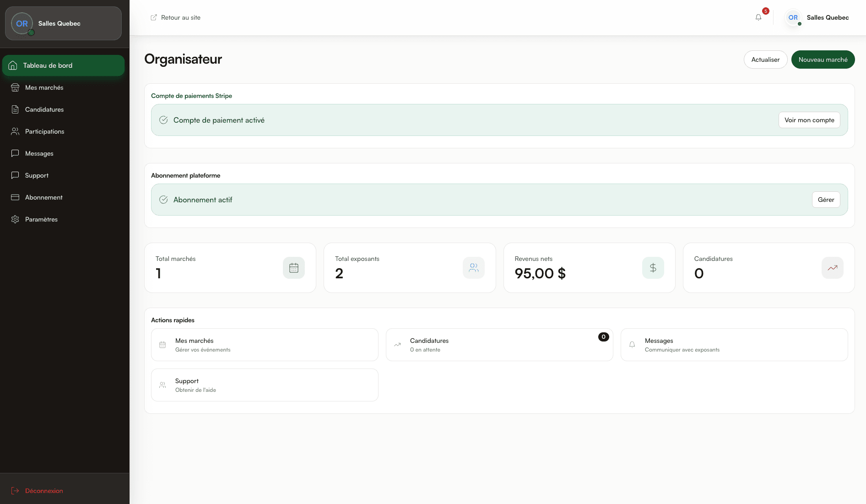Open Participations in the sidebar

(x=44, y=131)
